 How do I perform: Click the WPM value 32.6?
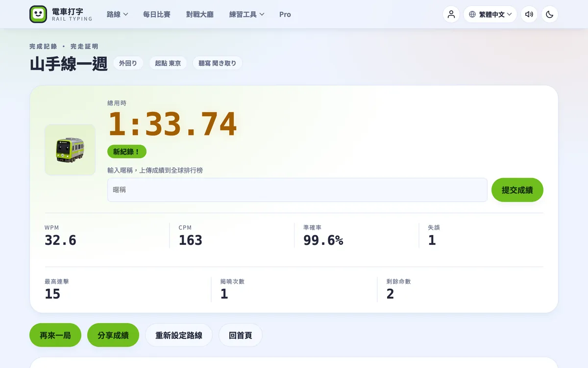click(61, 240)
